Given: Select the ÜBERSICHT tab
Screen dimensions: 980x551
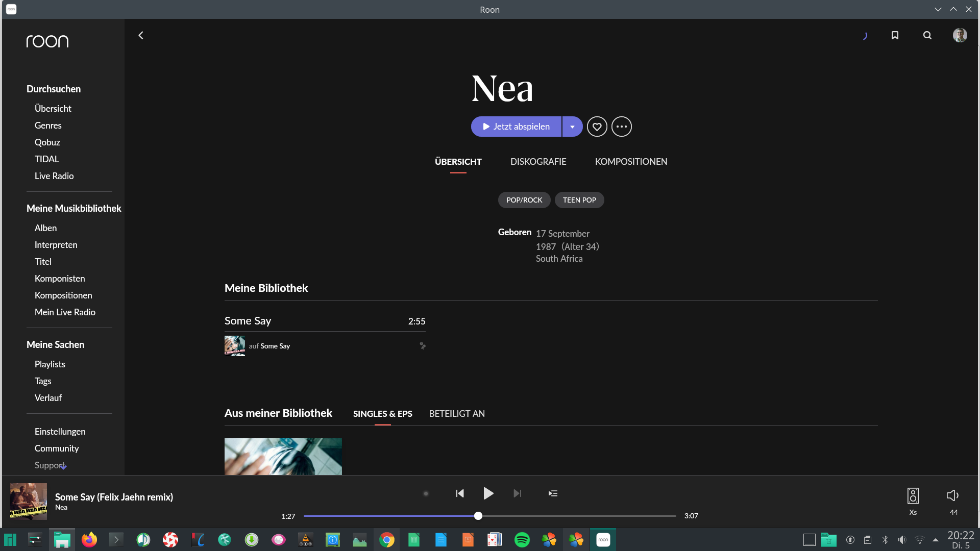Looking at the screenshot, I should pyautogui.click(x=458, y=162).
